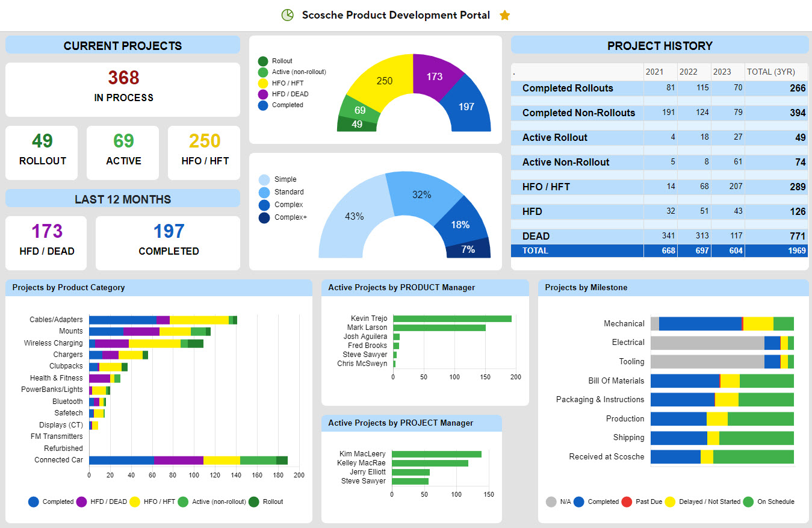Select the 7% Complex+ gauge segment
812x528 pixels.
pyautogui.click(x=468, y=249)
